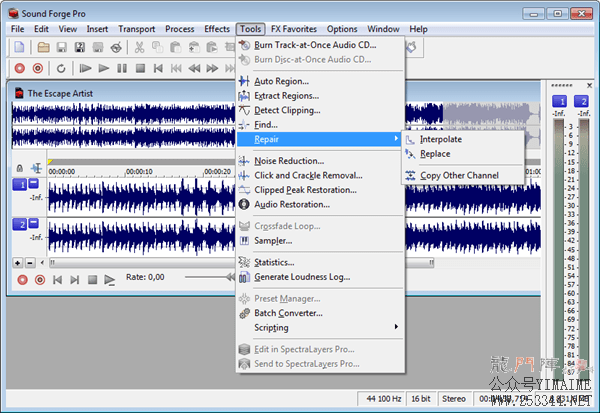Collapse channel 2 with minus button
Screen dimensions: 600x413
point(34,222)
